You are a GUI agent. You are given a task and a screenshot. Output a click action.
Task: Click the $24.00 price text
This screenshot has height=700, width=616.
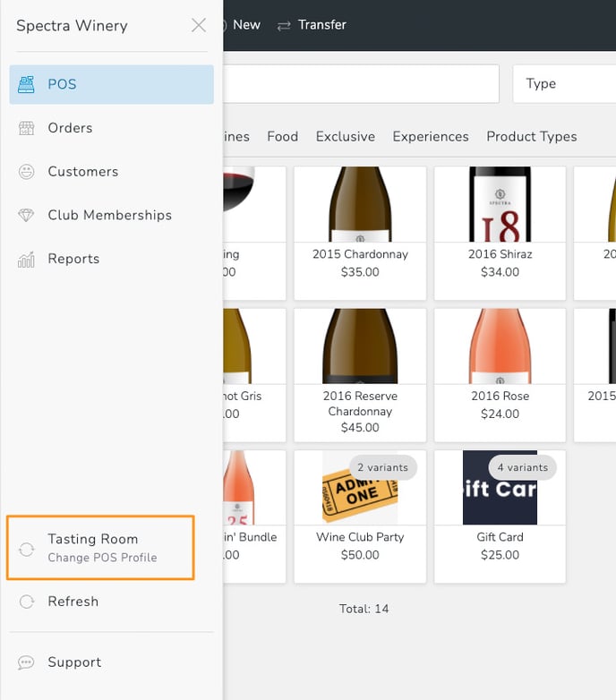pos(500,414)
